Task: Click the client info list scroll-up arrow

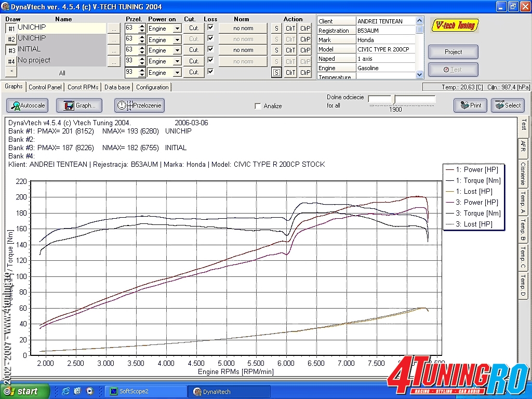Action: (x=419, y=21)
